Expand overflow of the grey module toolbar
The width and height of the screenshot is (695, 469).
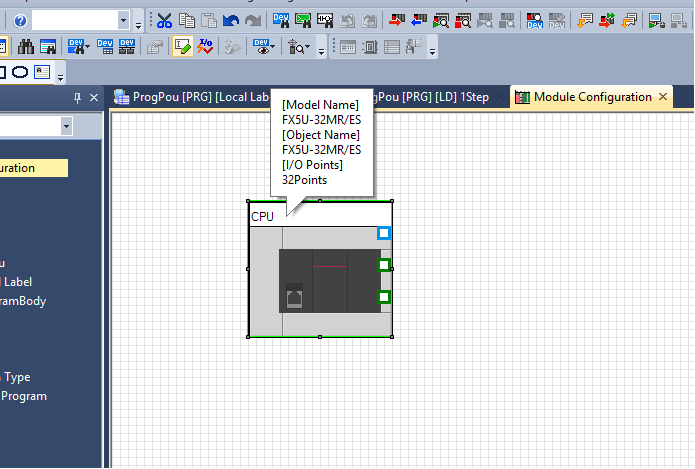tap(433, 49)
